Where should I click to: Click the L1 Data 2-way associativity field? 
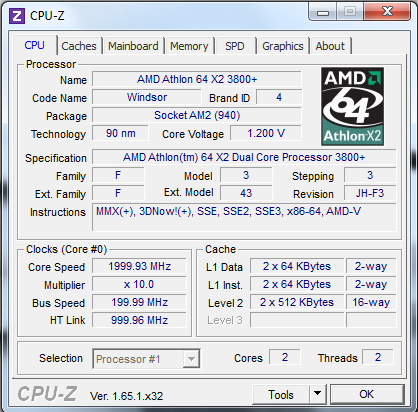371,266
